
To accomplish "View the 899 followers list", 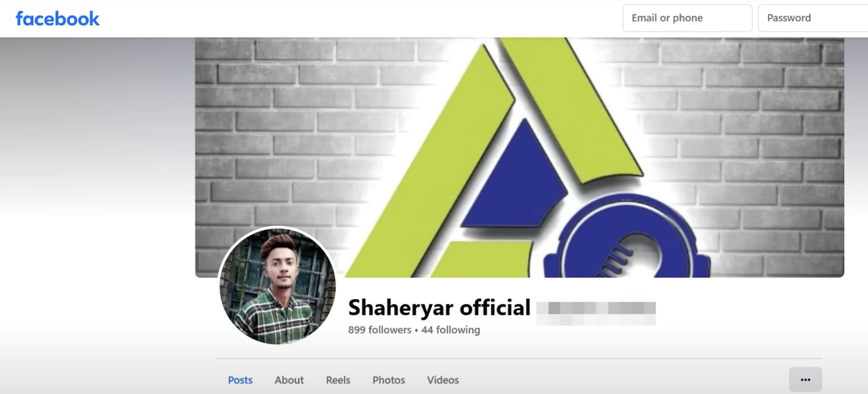I will 379,330.
